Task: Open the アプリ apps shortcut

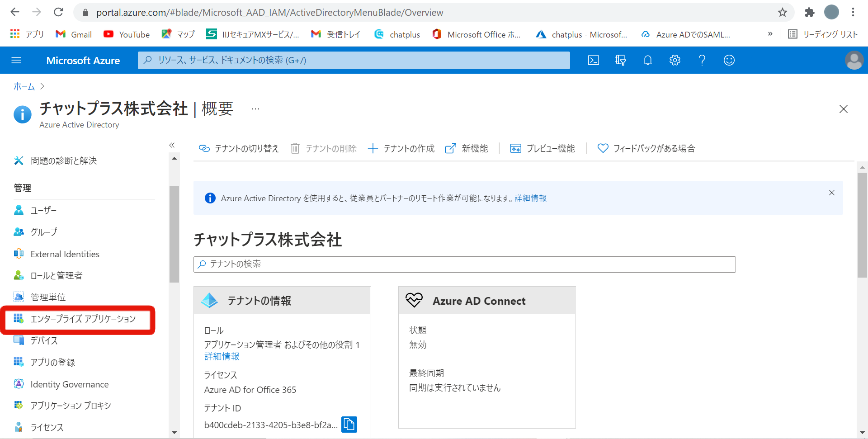Action: click(x=27, y=34)
